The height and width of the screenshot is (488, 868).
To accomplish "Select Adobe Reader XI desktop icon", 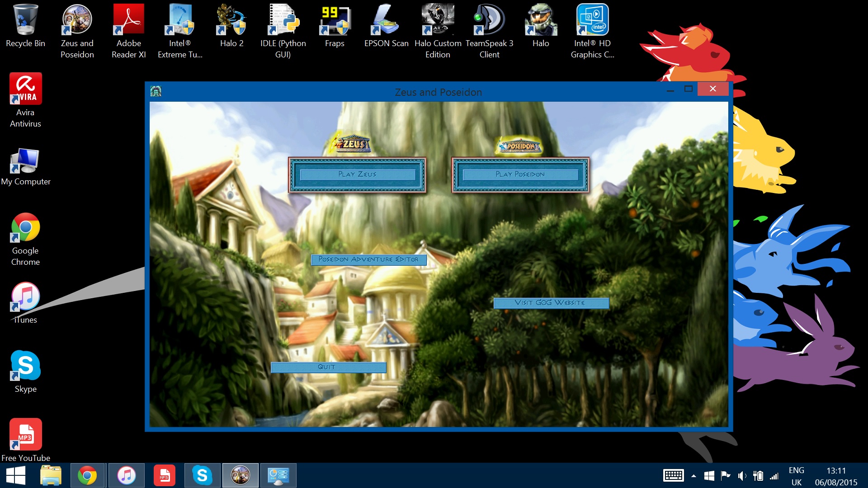I will [x=129, y=32].
